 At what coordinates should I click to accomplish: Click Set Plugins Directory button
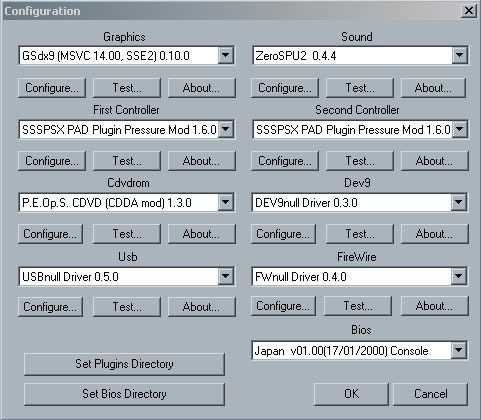[x=124, y=364]
